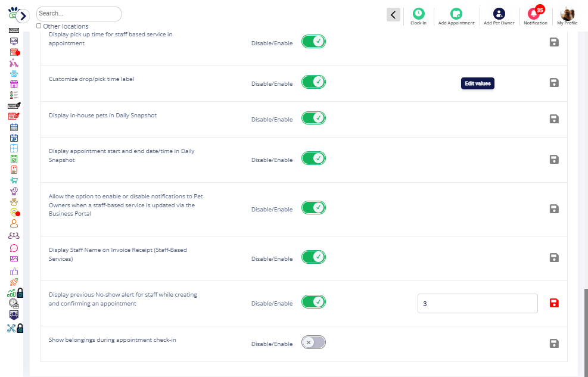Click 'Show belongings during appointment check-in' text
This screenshot has width=588, height=377.
113,340
